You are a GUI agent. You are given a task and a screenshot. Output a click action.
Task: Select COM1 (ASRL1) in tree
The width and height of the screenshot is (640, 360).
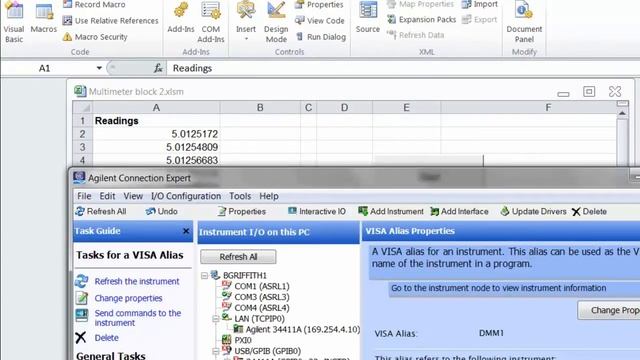[x=262, y=287]
